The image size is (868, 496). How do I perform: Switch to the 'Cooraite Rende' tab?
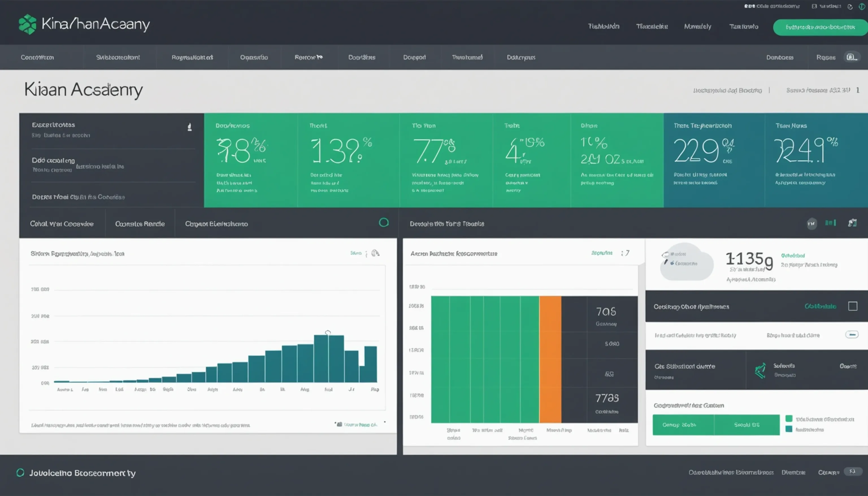[x=140, y=224]
